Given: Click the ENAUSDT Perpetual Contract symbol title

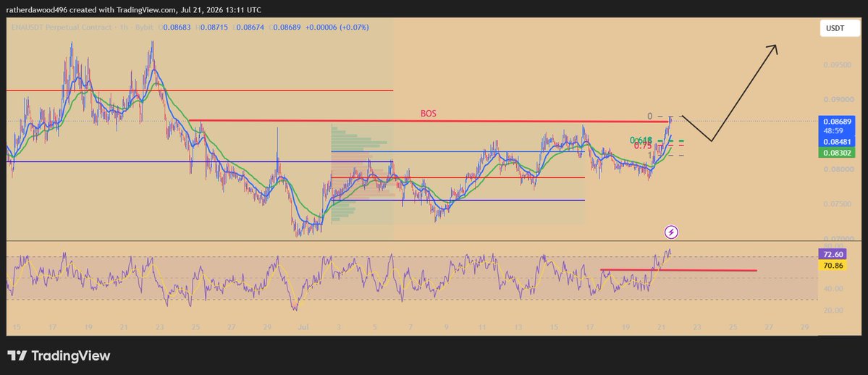Looking at the screenshot, I should click(61, 27).
